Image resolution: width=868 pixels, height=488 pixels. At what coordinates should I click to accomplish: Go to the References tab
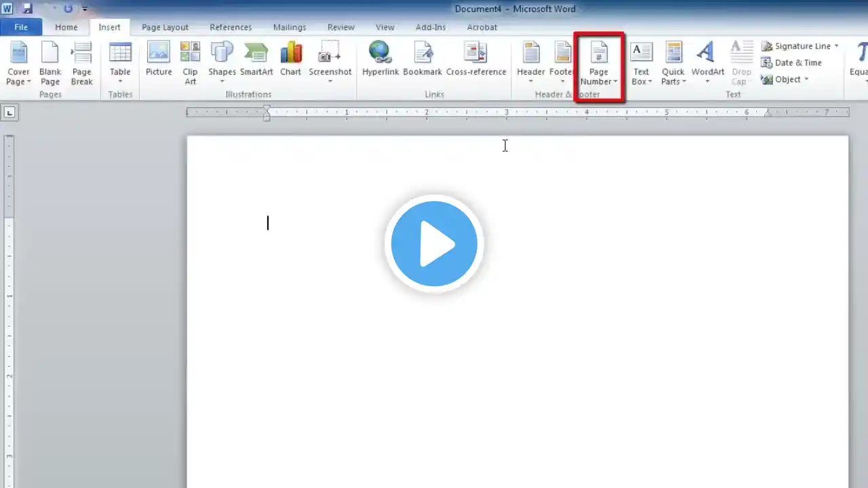(231, 27)
